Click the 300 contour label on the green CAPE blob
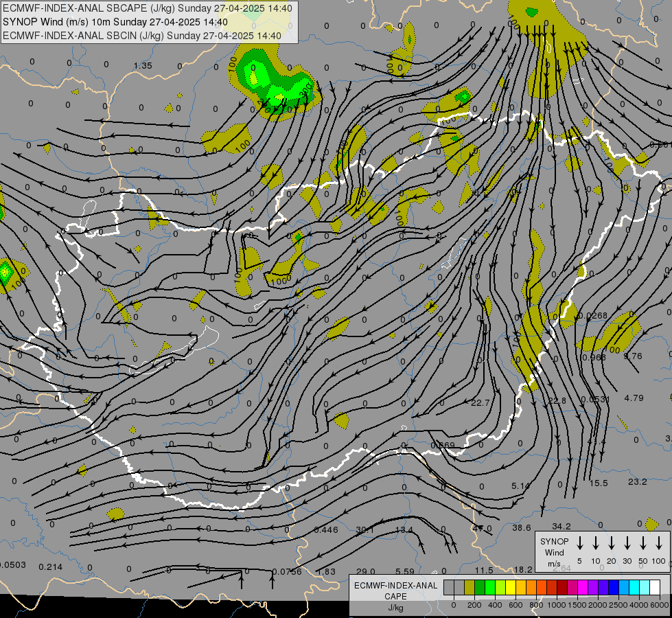The height and width of the screenshot is (618, 672). pyautogui.click(x=306, y=90)
